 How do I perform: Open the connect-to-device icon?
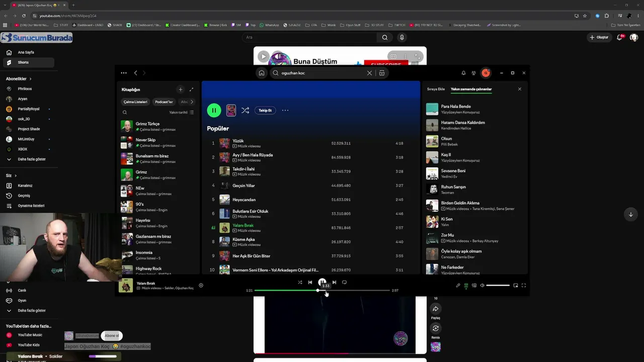[x=474, y=286]
